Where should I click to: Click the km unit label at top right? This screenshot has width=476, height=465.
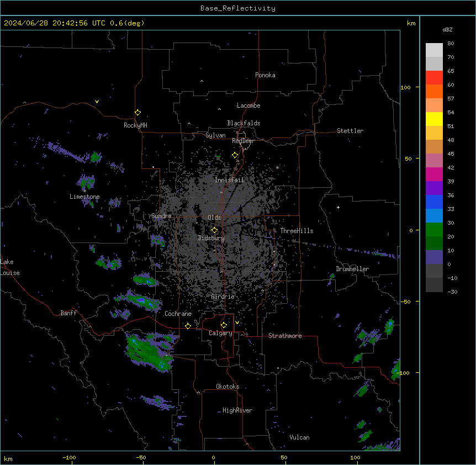[411, 23]
